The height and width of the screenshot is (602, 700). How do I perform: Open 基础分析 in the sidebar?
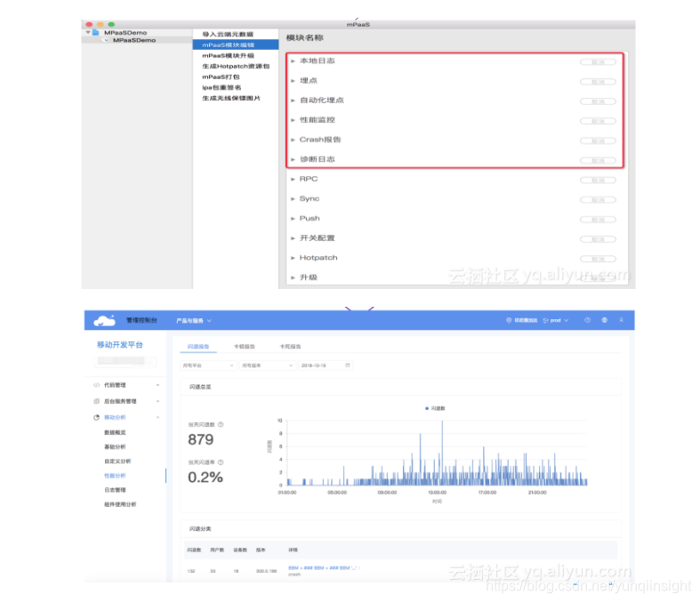click(115, 446)
